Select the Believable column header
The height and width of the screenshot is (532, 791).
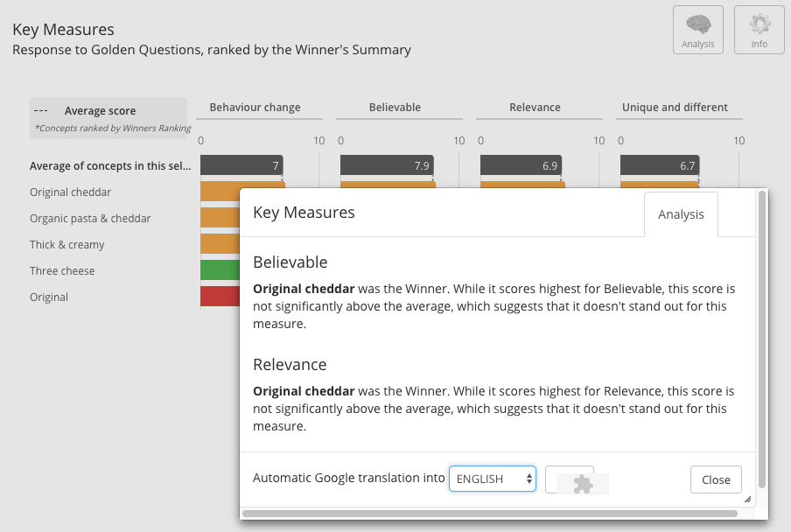point(395,108)
